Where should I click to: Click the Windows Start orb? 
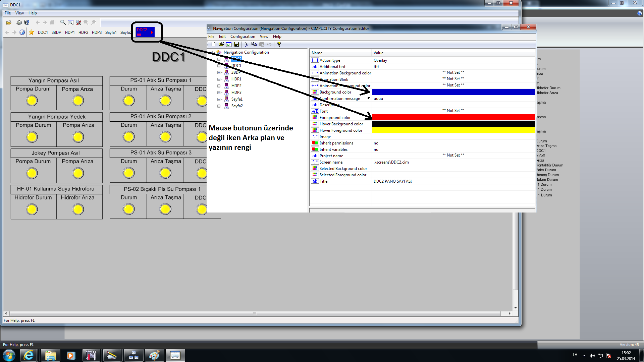pos(9,355)
